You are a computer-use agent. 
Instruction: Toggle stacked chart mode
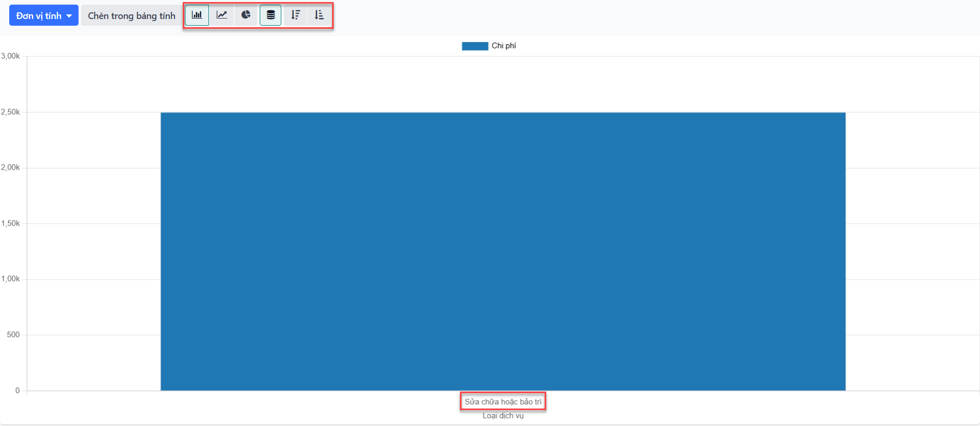coord(271,15)
